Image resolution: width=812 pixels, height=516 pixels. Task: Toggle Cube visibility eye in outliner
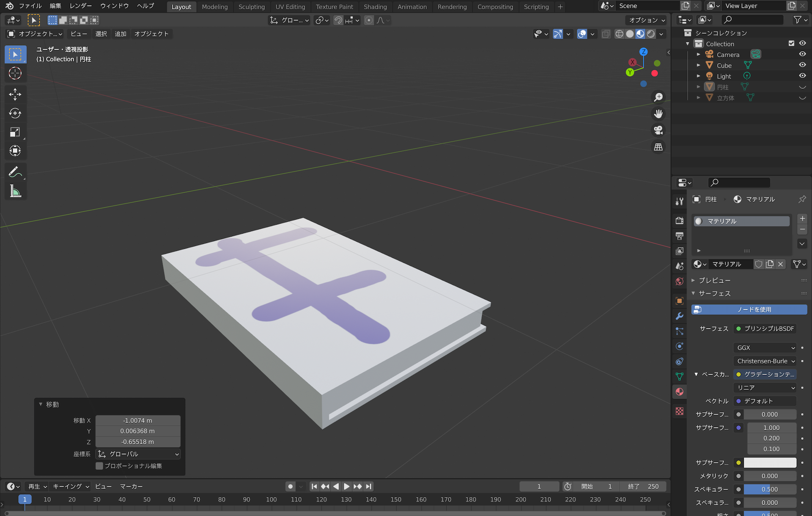(x=802, y=65)
